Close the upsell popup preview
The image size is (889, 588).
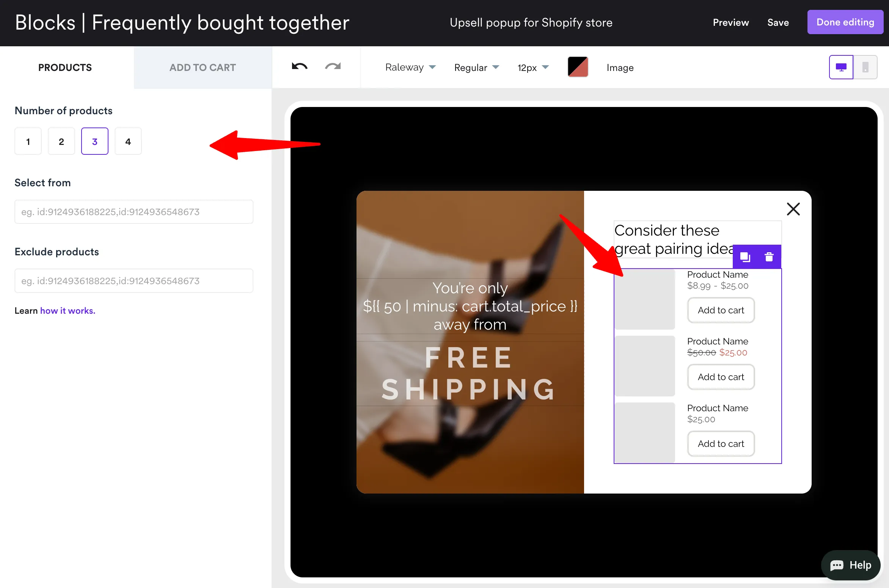tap(793, 209)
